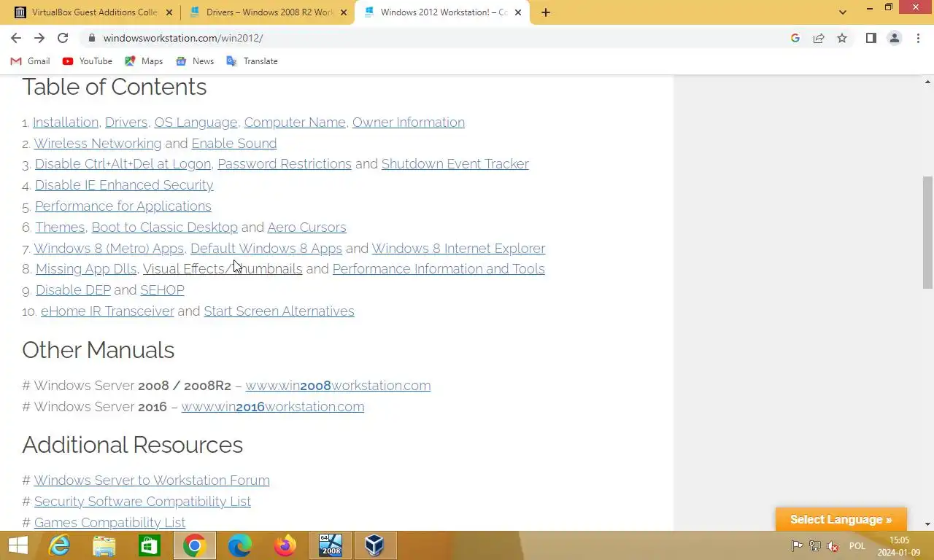Image resolution: width=934 pixels, height=560 pixels.
Task: Open the Aero Cursors link
Action: [x=306, y=227]
